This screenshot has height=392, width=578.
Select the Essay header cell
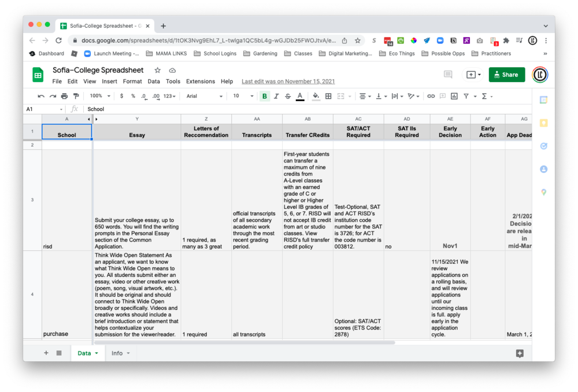click(137, 132)
